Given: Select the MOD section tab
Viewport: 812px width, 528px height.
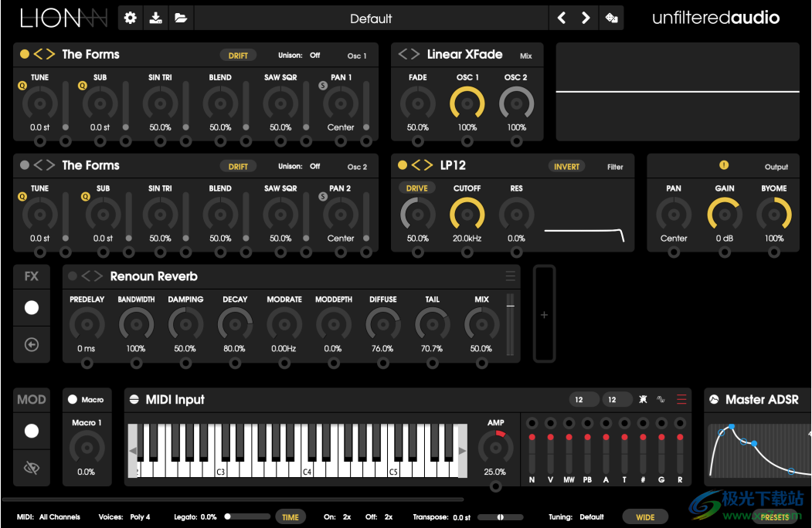Looking at the screenshot, I should 32,400.
